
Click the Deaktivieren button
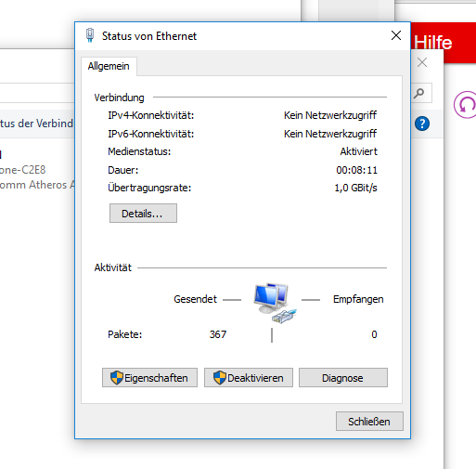tap(249, 377)
